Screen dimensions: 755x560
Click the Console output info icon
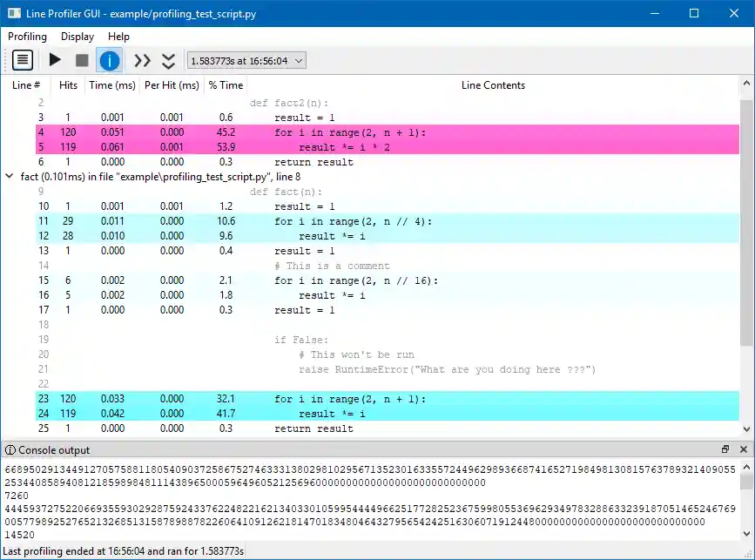pyautogui.click(x=9, y=449)
